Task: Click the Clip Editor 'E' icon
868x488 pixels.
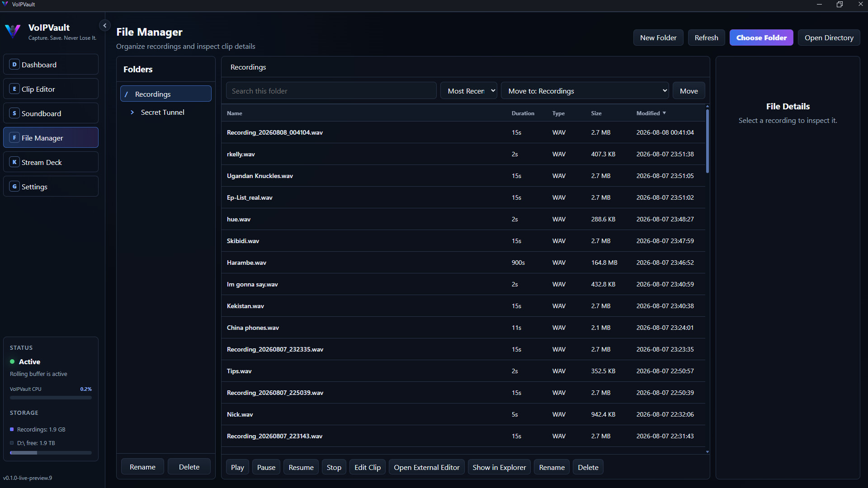Action: pyautogui.click(x=14, y=89)
